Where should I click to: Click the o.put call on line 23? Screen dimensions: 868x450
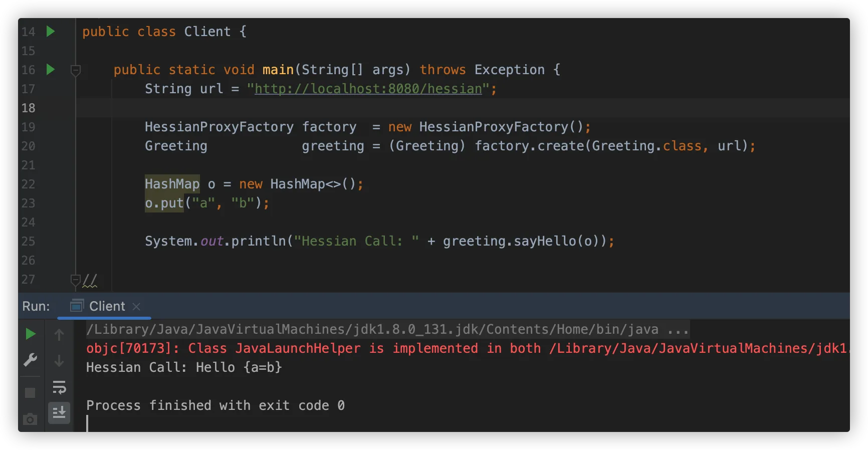(164, 203)
